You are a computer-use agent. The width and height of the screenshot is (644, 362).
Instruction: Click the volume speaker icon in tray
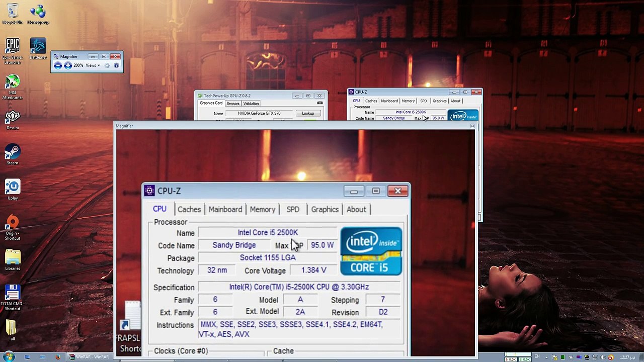pyautogui.click(x=603, y=357)
